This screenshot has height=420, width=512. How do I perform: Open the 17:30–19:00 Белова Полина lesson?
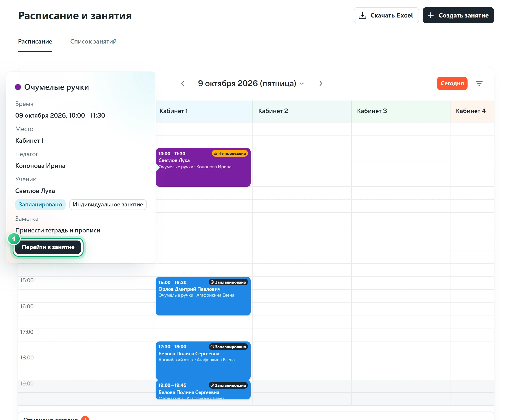pos(203,361)
